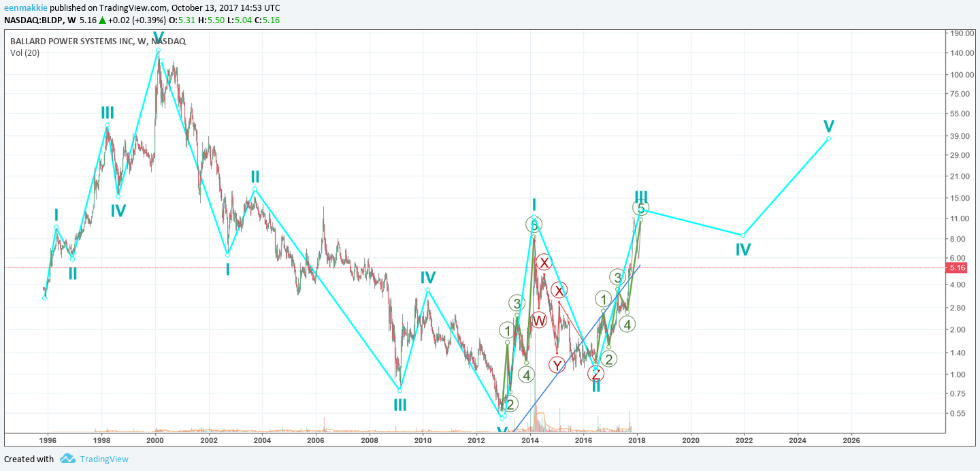980x471 pixels.
Task: Click the red circled Y wave marker
Action: [x=558, y=366]
